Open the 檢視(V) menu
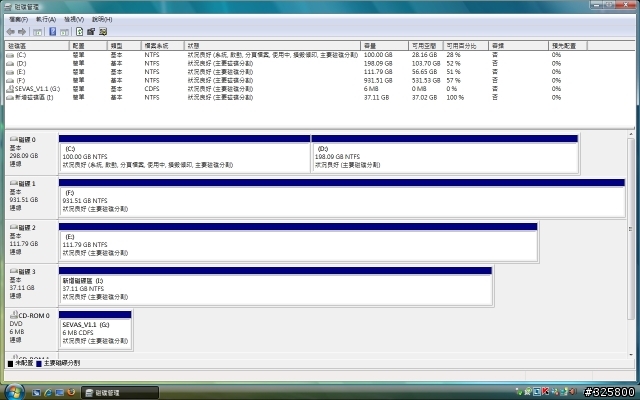 tap(74, 19)
